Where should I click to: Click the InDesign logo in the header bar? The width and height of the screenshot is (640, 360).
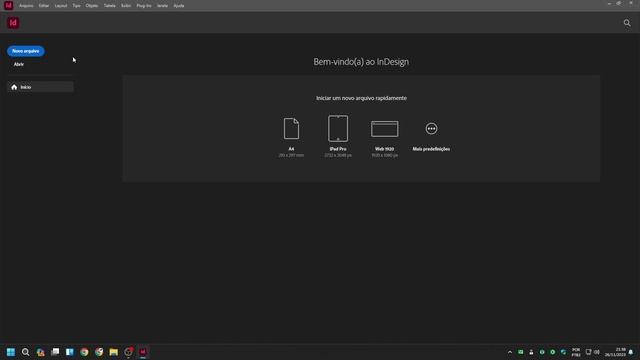(x=13, y=23)
